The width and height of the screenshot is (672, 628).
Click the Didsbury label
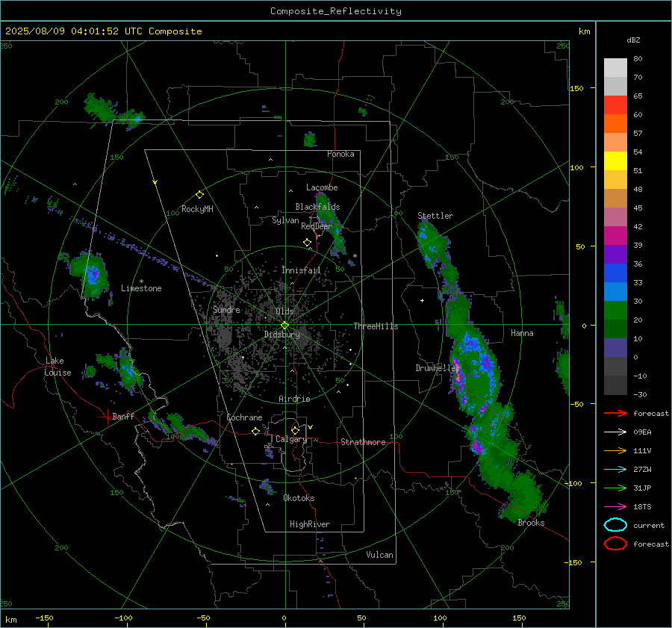(281, 335)
